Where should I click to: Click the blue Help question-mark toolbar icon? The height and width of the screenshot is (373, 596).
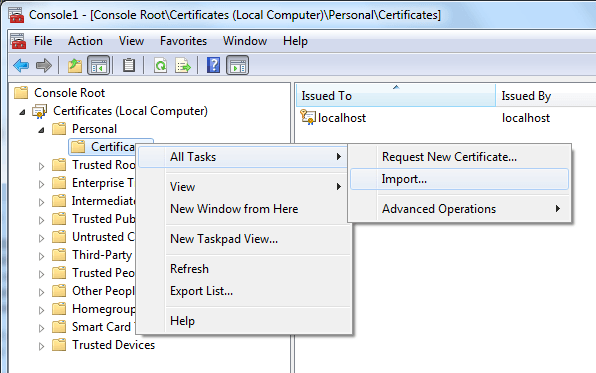click(x=213, y=65)
